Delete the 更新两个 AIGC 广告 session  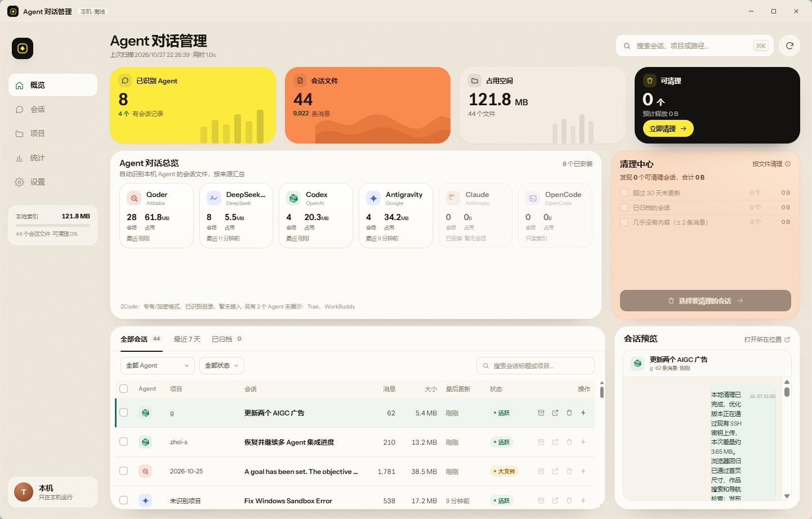tap(569, 413)
